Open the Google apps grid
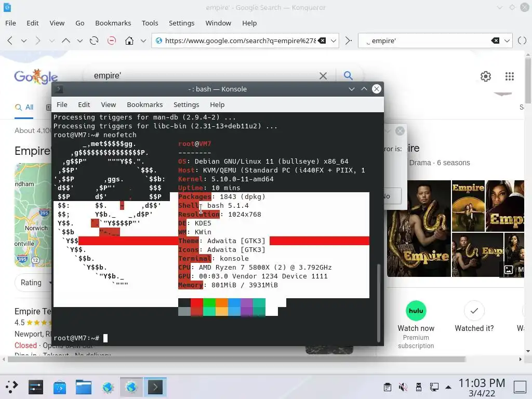532x399 pixels. 509,76
